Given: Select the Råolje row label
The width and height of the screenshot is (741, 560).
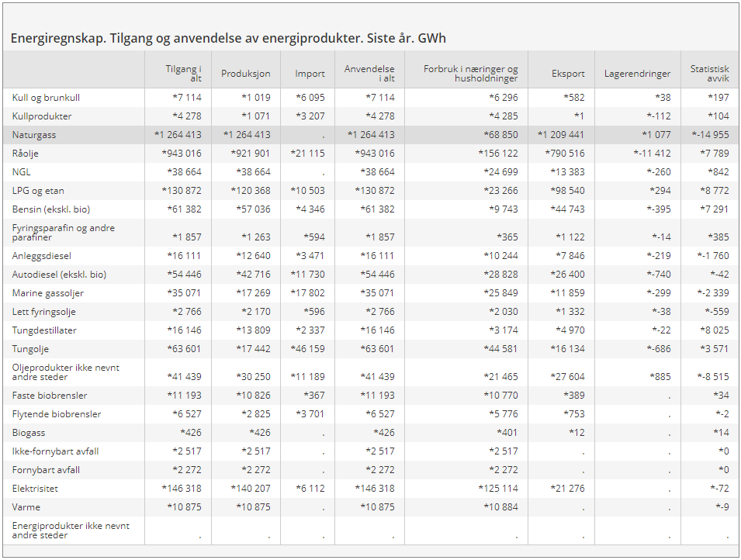Looking at the screenshot, I should coord(27,154).
